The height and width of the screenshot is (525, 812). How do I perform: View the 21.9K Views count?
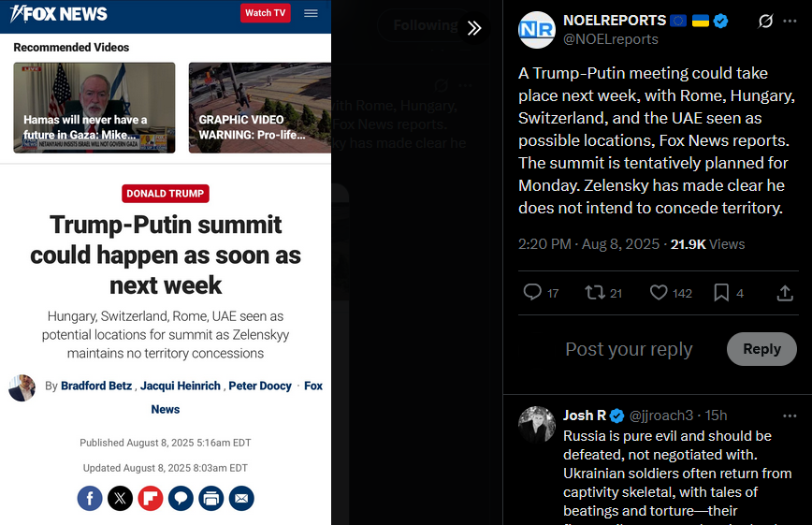click(707, 244)
